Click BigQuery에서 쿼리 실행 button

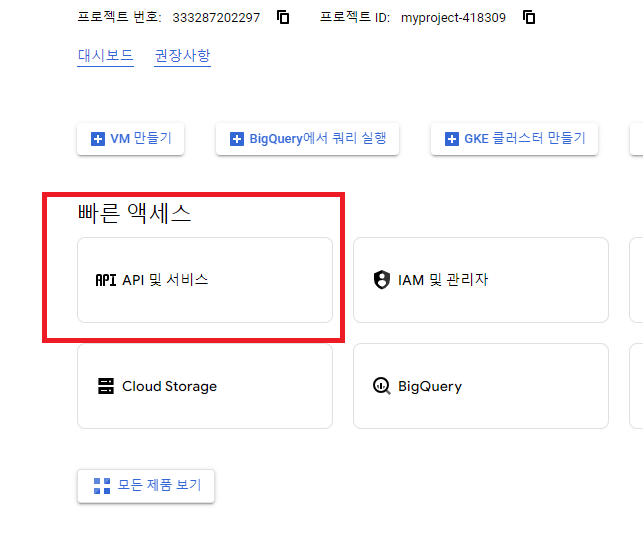point(308,139)
